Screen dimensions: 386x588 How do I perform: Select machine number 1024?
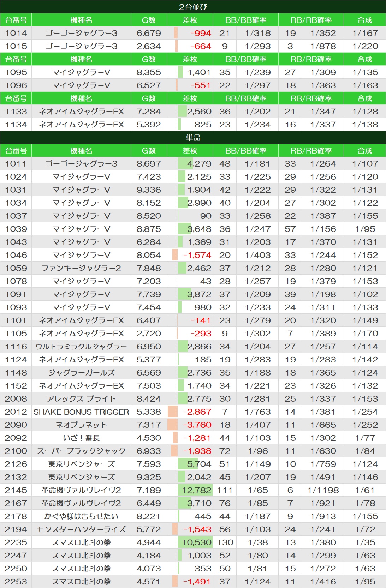(16, 177)
